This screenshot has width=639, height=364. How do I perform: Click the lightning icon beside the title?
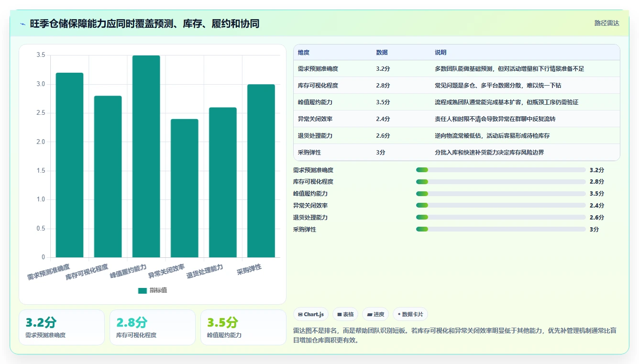(22, 23)
